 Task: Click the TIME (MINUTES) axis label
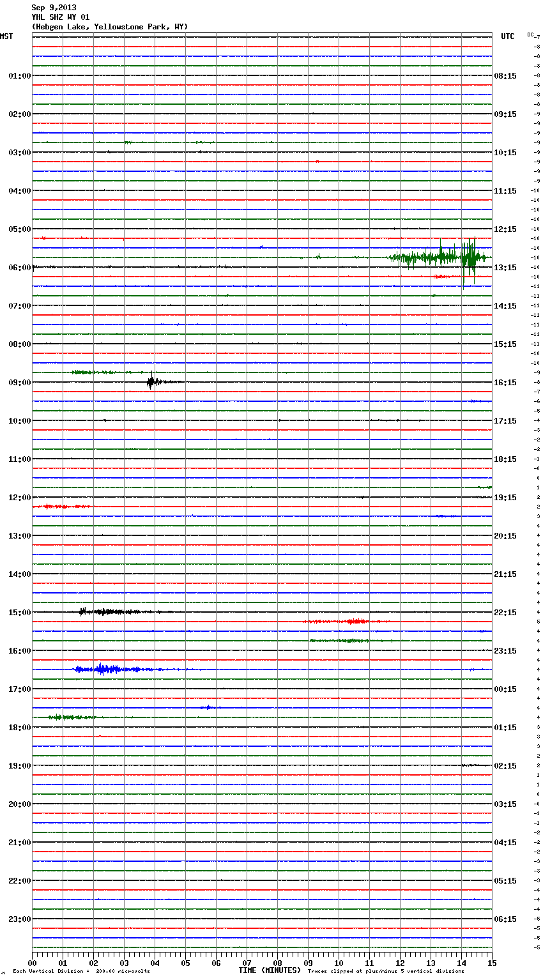pos(270,970)
